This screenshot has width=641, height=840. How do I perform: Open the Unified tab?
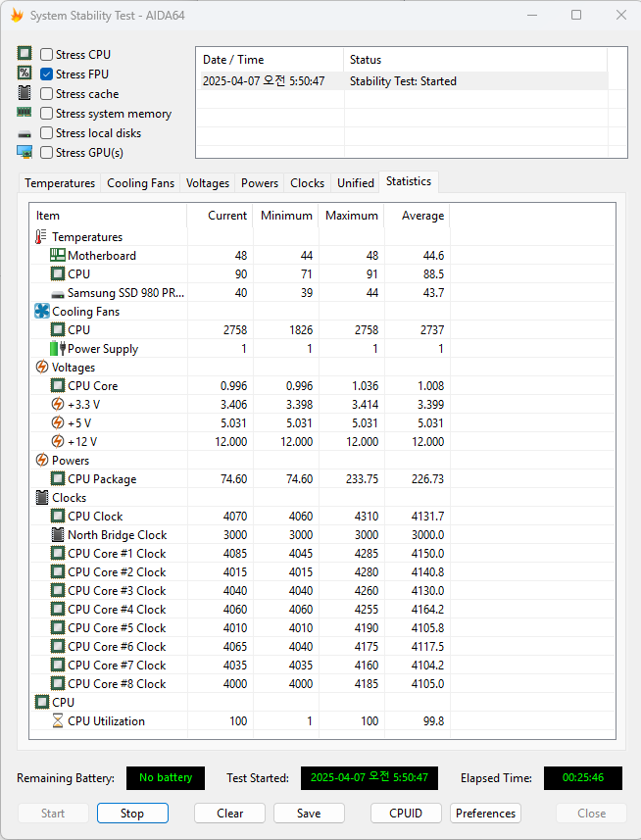click(355, 183)
